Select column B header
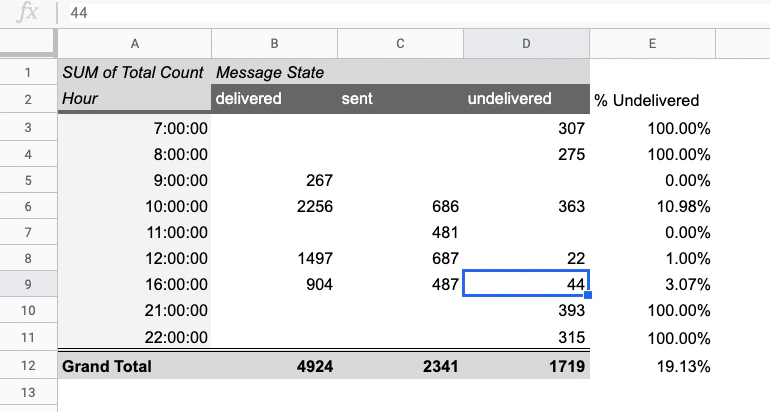The image size is (770, 412). [x=275, y=44]
